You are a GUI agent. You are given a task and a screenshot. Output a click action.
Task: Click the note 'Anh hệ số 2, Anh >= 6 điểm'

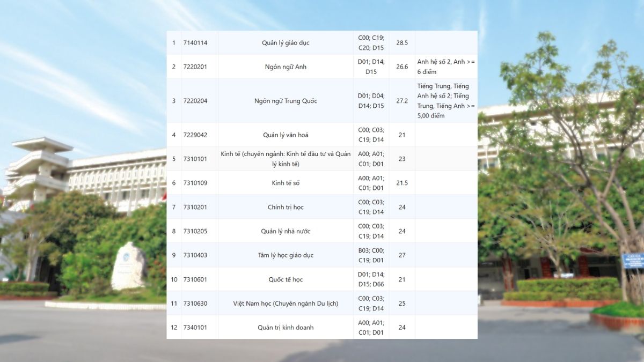(x=446, y=67)
